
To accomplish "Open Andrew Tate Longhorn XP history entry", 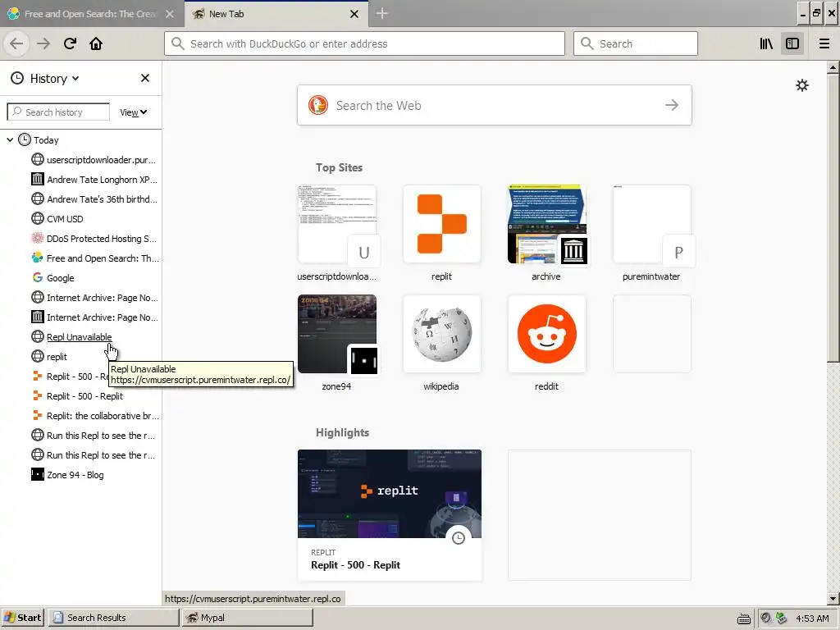I will (94, 180).
